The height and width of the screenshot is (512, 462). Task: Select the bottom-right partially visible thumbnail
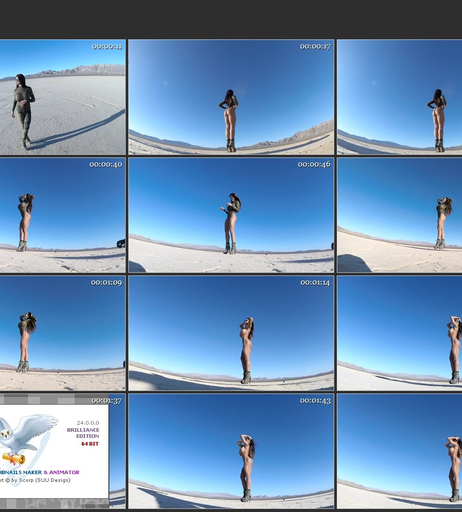400,451
